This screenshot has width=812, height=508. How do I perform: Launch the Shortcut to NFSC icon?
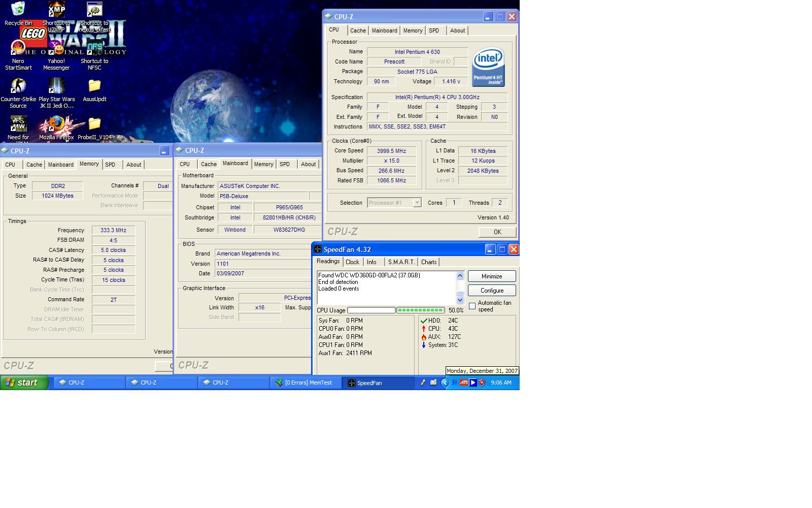[x=94, y=48]
